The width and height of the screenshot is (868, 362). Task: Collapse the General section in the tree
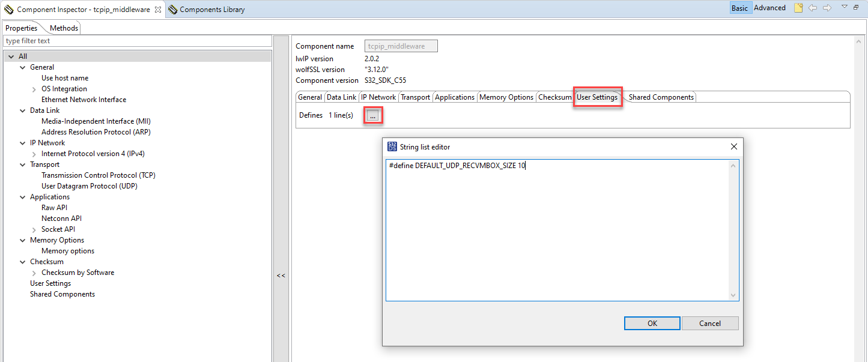click(22, 67)
